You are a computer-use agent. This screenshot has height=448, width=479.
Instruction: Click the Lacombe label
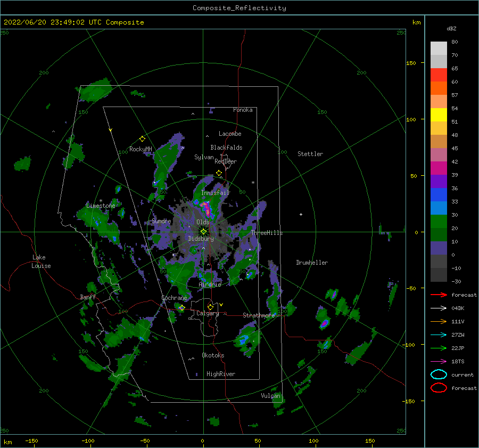coord(230,134)
